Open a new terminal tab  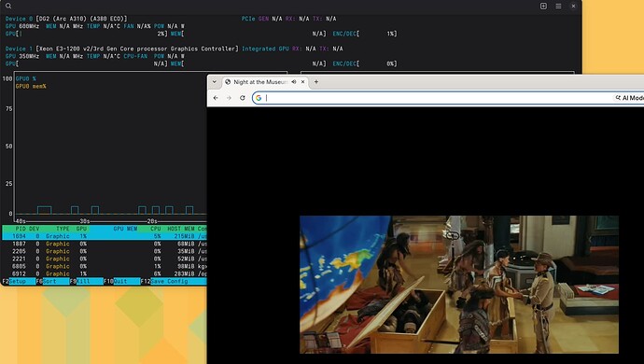click(x=543, y=7)
